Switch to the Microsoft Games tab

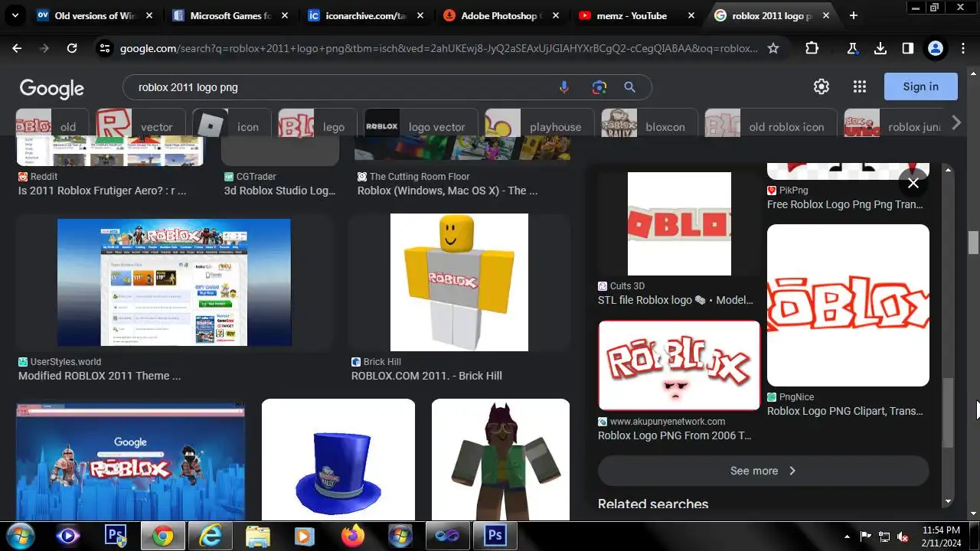(230, 15)
